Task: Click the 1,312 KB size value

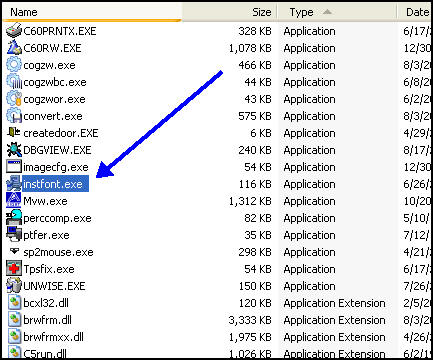Action: click(250, 201)
